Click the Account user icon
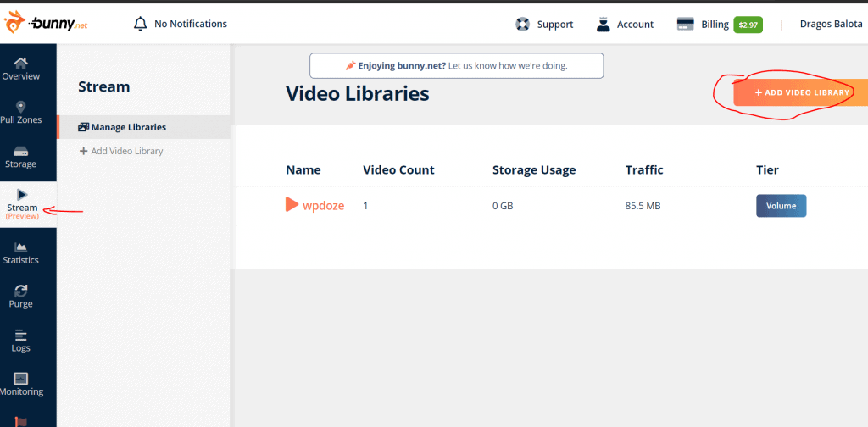This screenshot has height=427, width=868. (604, 25)
